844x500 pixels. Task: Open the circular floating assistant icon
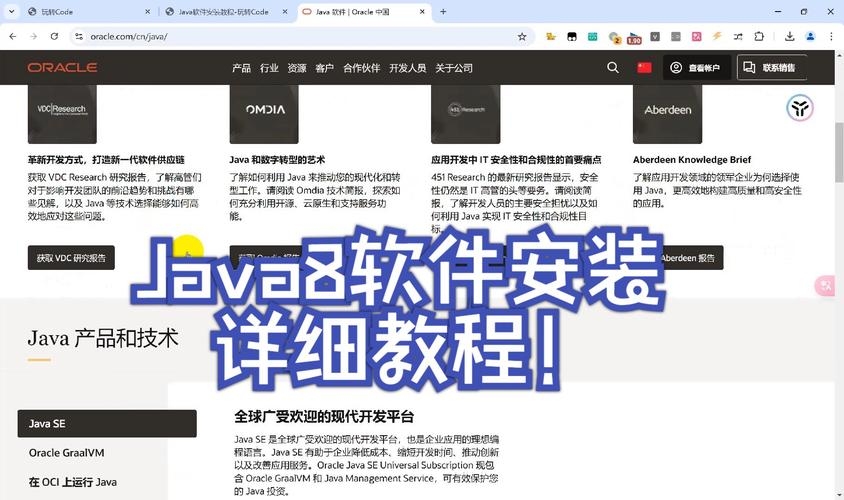pos(800,108)
